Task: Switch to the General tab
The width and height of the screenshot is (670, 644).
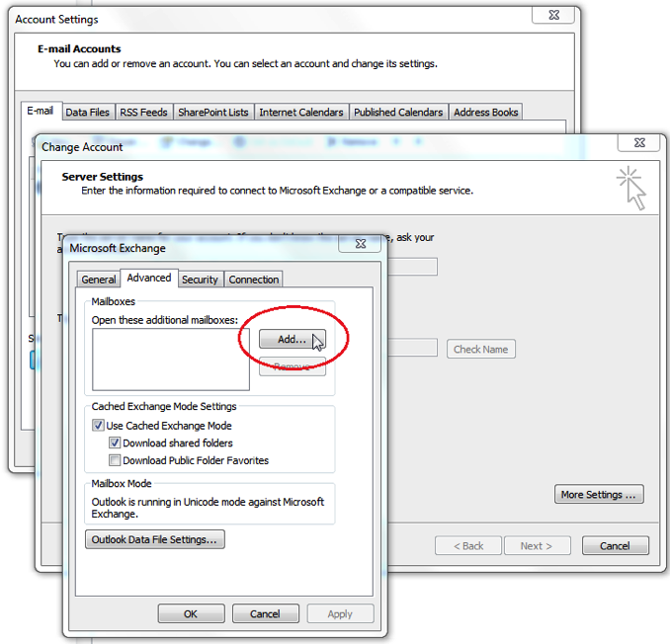Action: (99, 280)
